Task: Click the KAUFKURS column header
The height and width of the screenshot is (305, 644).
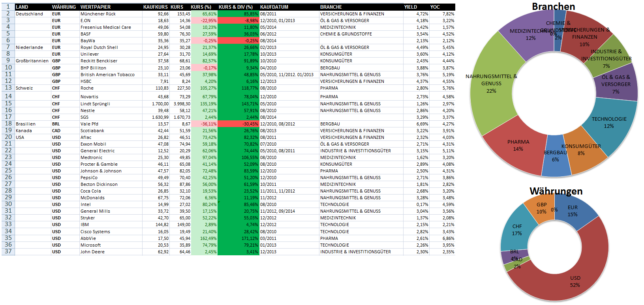Action: click(156, 7)
